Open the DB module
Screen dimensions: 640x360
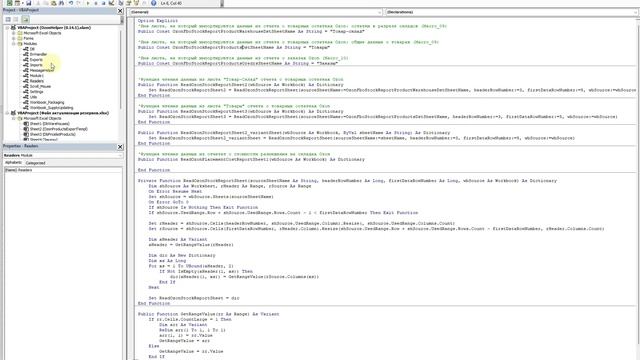[x=32, y=49]
